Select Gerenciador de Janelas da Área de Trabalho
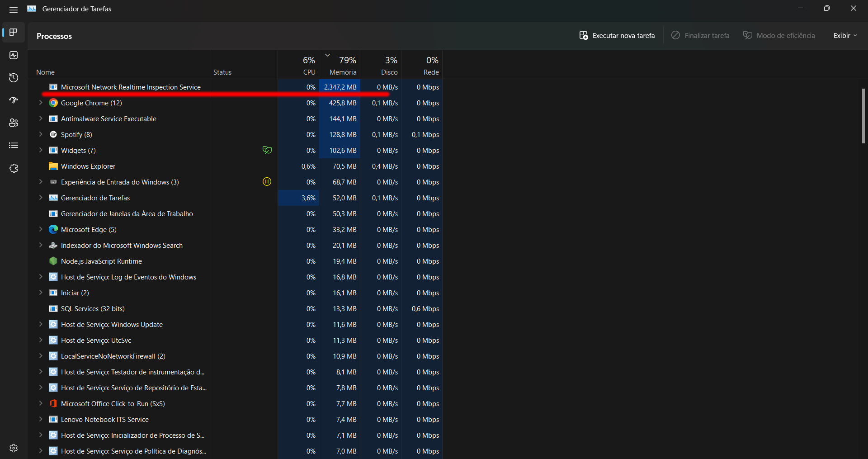The width and height of the screenshot is (868, 459). point(235,214)
